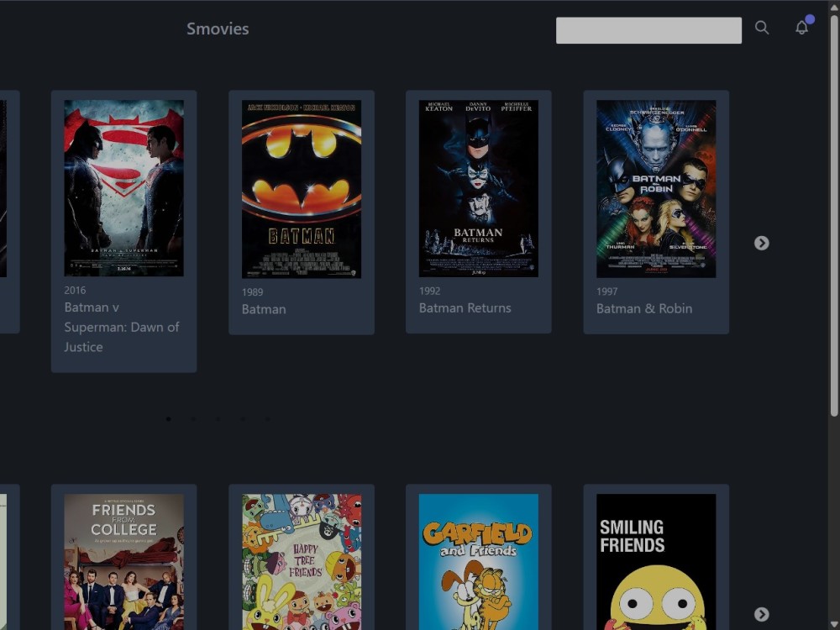Click the magnifying glass search icon
The width and height of the screenshot is (840, 630).
(x=762, y=28)
